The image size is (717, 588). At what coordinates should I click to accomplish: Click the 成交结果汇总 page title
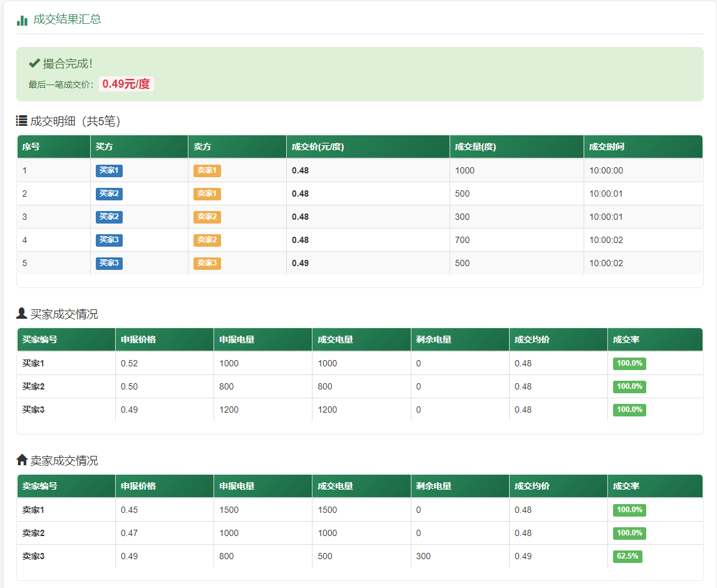tap(67, 19)
